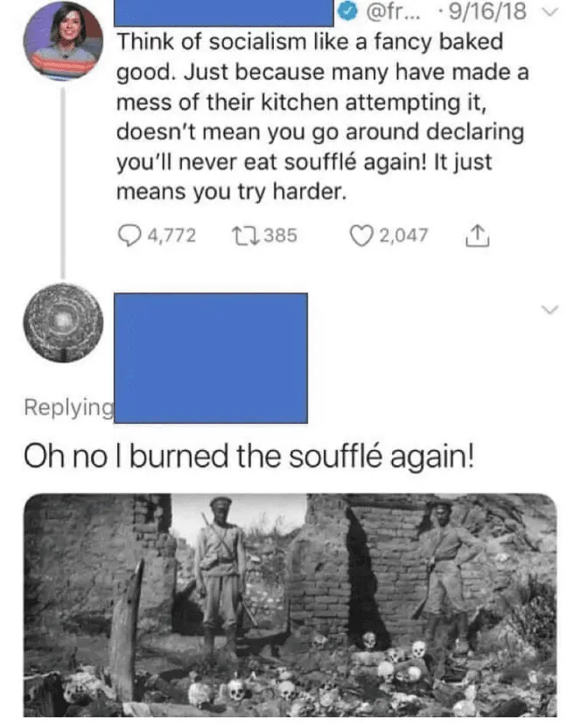Like the tweet with heart icon
The width and height of the screenshot is (574, 728).
tap(363, 235)
